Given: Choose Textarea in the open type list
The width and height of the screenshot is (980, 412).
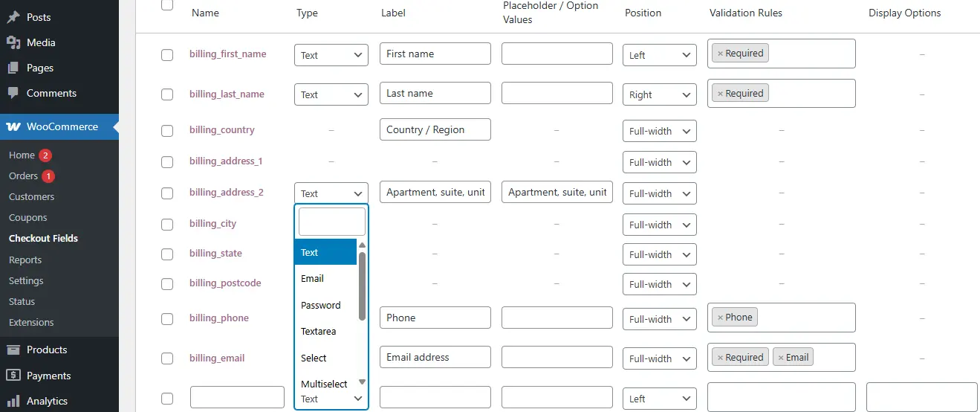Looking at the screenshot, I should 325,331.
